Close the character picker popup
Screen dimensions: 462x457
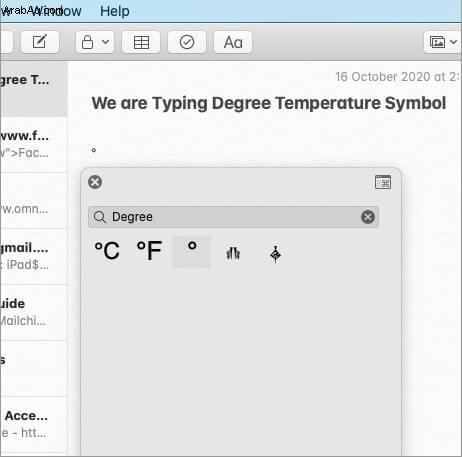pyautogui.click(x=95, y=182)
